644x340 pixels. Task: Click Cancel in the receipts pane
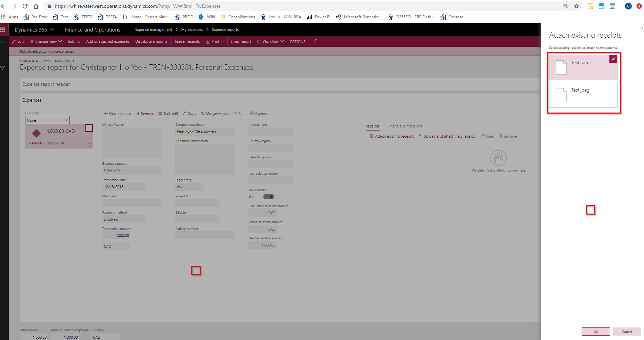click(x=627, y=332)
